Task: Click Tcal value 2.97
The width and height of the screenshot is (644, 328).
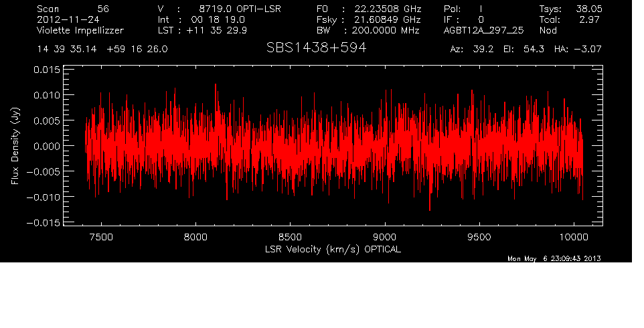Action: click(589, 19)
